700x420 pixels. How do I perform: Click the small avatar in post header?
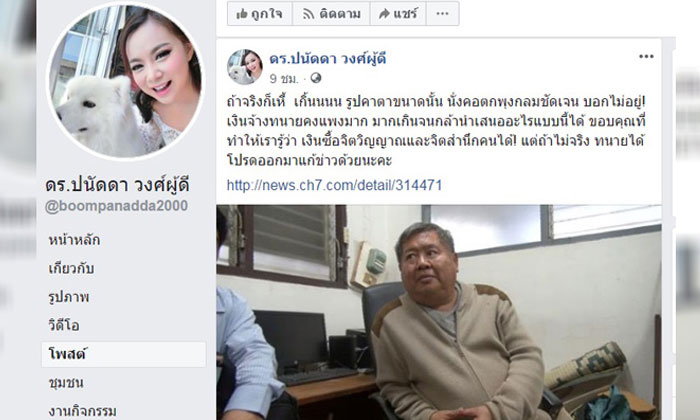tap(245, 67)
